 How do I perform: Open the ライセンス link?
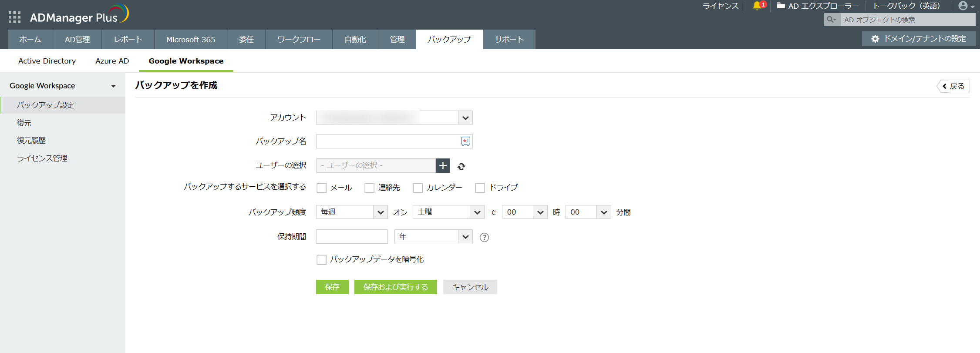point(721,6)
